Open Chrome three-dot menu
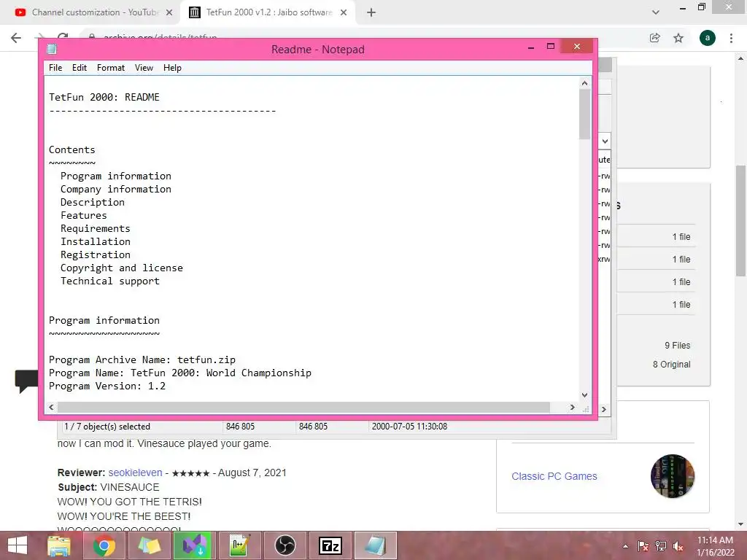This screenshot has width=747, height=560. click(x=731, y=38)
